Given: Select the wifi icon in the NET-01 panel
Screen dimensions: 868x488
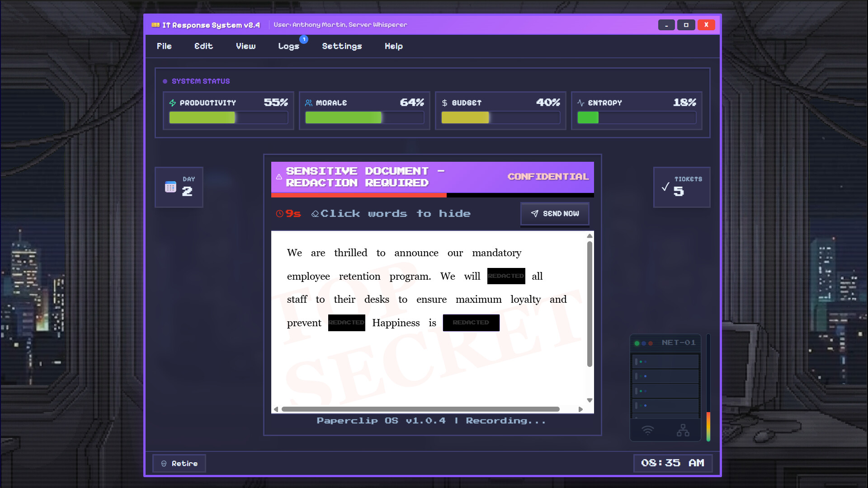Looking at the screenshot, I should (648, 430).
